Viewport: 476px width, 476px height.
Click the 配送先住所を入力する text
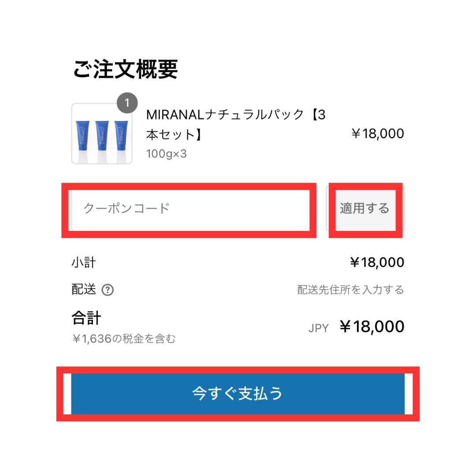(350, 290)
